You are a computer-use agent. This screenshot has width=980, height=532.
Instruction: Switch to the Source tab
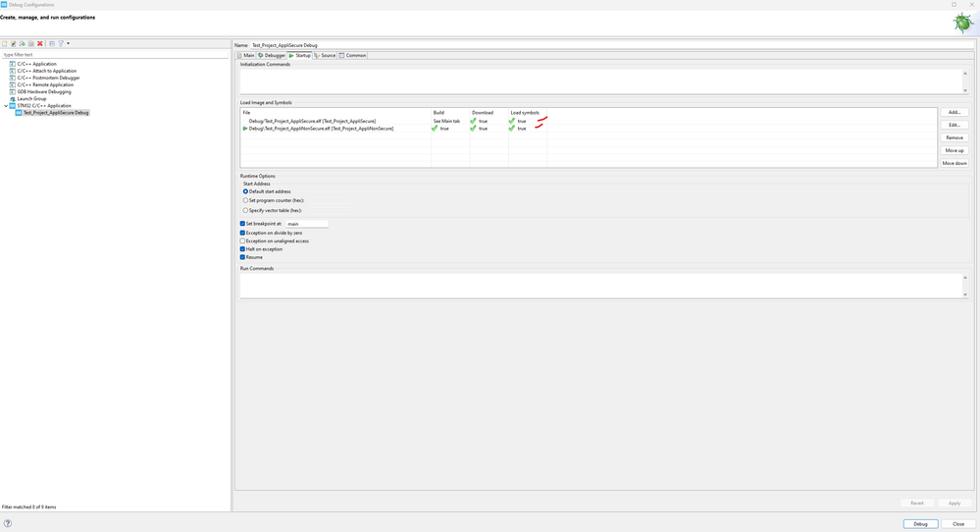point(325,56)
